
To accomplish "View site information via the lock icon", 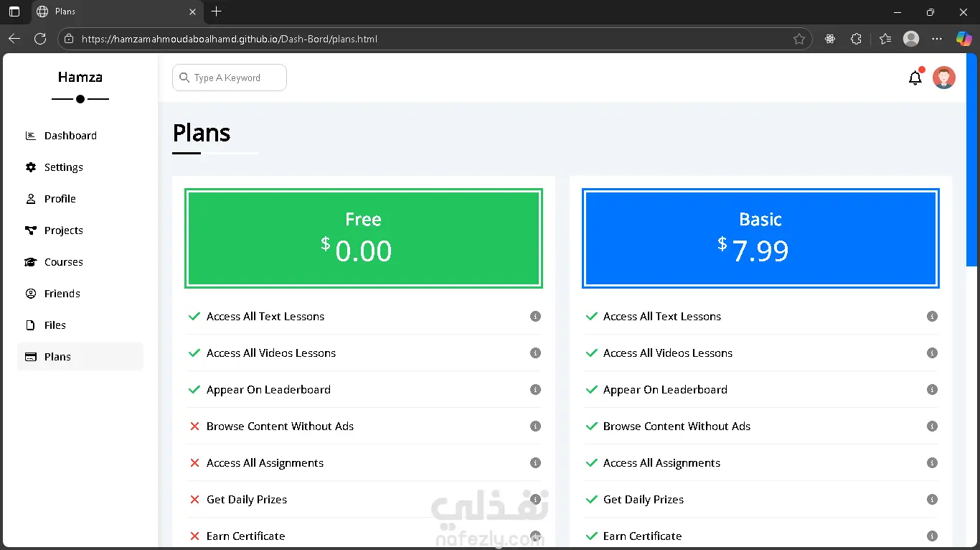I will [68, 39].
